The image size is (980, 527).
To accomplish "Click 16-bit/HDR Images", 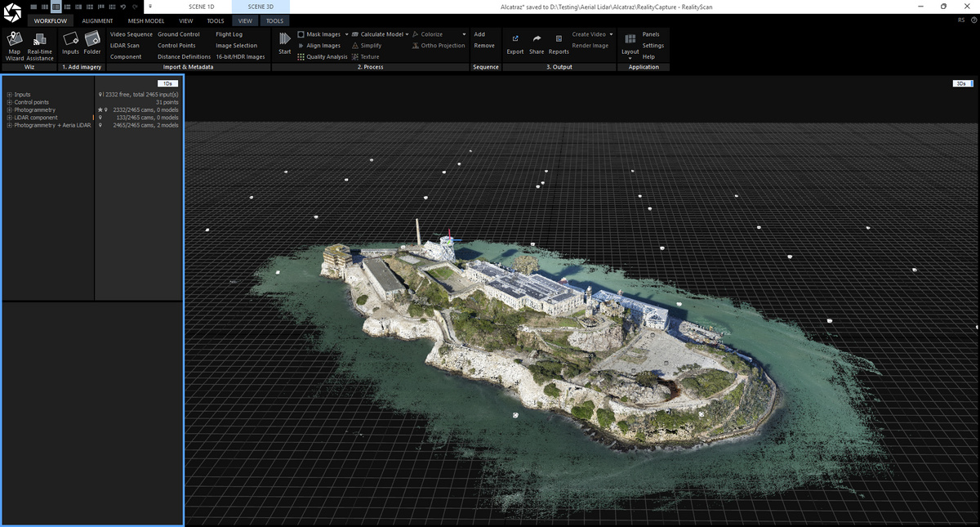I will pyautogui.click(x=240, y=57).
